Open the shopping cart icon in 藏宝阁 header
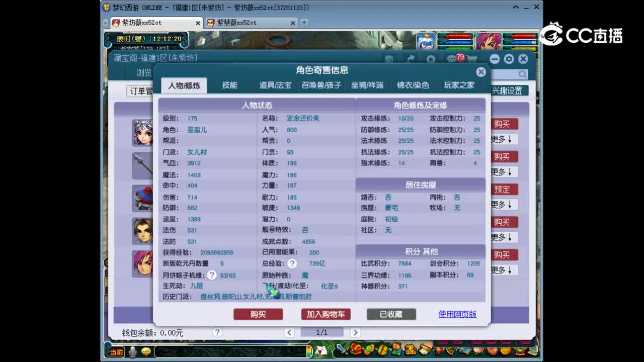 click(471, 59)
